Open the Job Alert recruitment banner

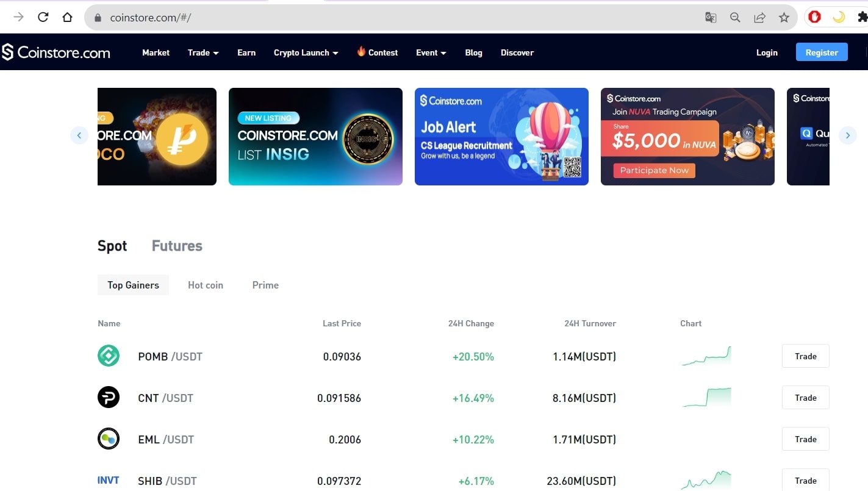pyautogui.click(x=501, y=137)
